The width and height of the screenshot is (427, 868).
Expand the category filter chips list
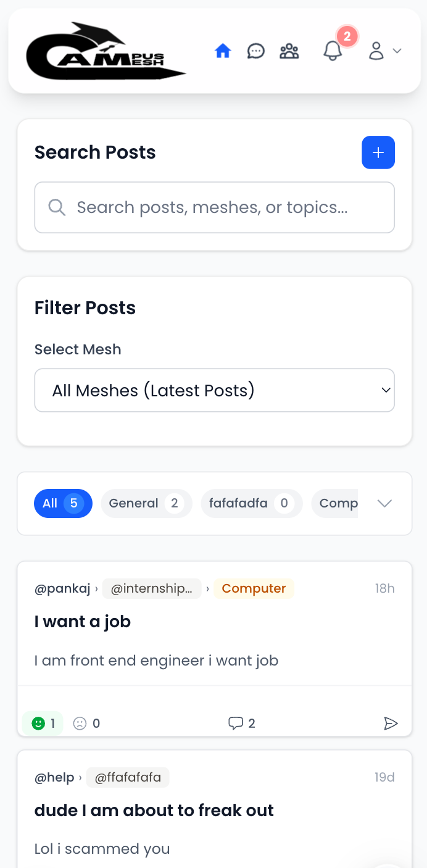[384, 503]
